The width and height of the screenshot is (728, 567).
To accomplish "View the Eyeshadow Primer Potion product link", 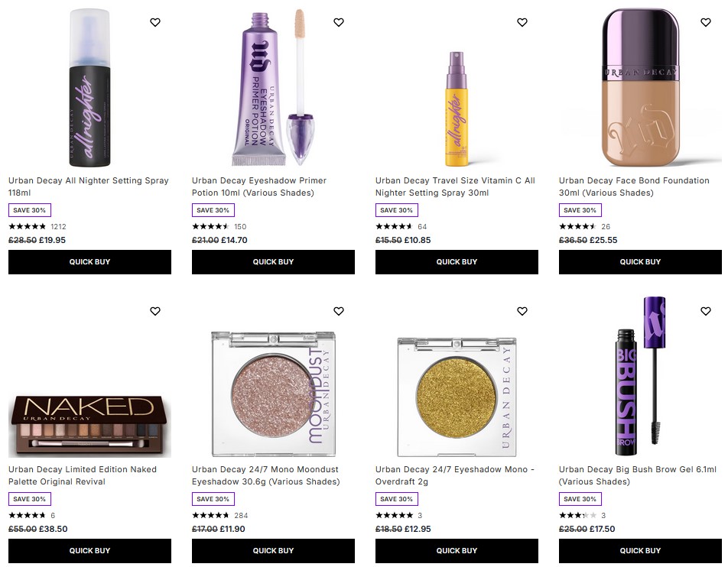I will point(259,186).
